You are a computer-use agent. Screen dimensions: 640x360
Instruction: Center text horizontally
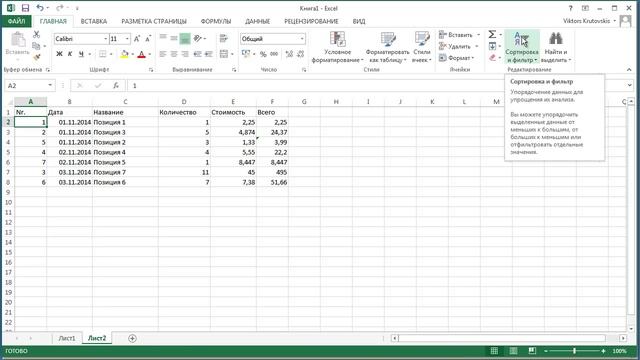tap(174, 54)
